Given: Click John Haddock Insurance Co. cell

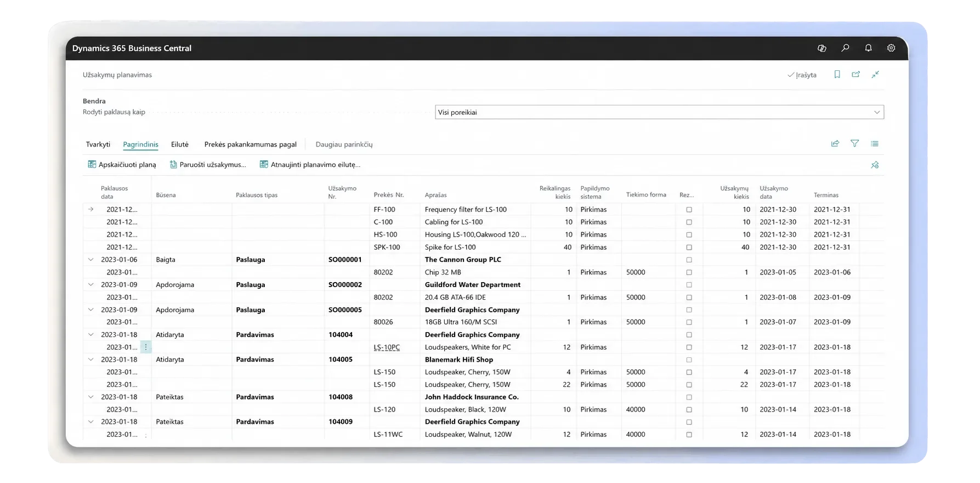Looking at the screenshot, I should point(472,397).
